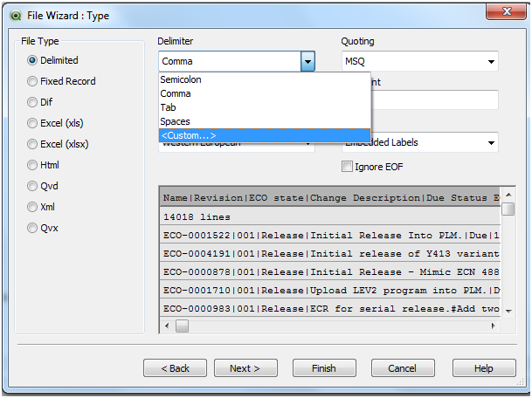Close the File Wizard dialog
This screenshot has width=532, height=398.
pyautogui.click(x=507, y=13)
